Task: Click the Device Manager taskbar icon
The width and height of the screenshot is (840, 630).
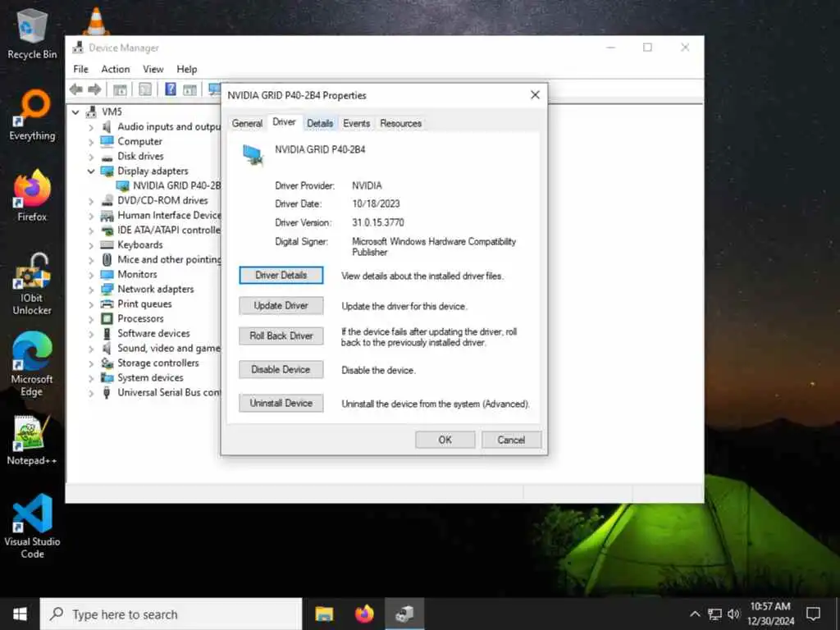Action: (x=404, y=614)
